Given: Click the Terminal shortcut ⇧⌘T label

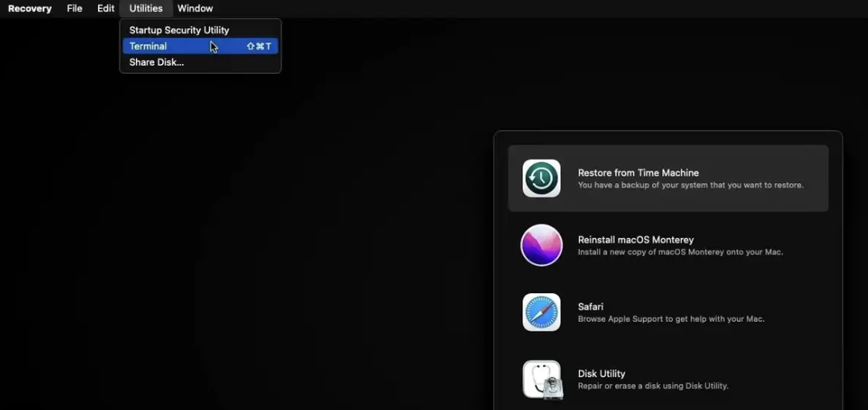Looking at the screenshot, I should pos(258,46).
